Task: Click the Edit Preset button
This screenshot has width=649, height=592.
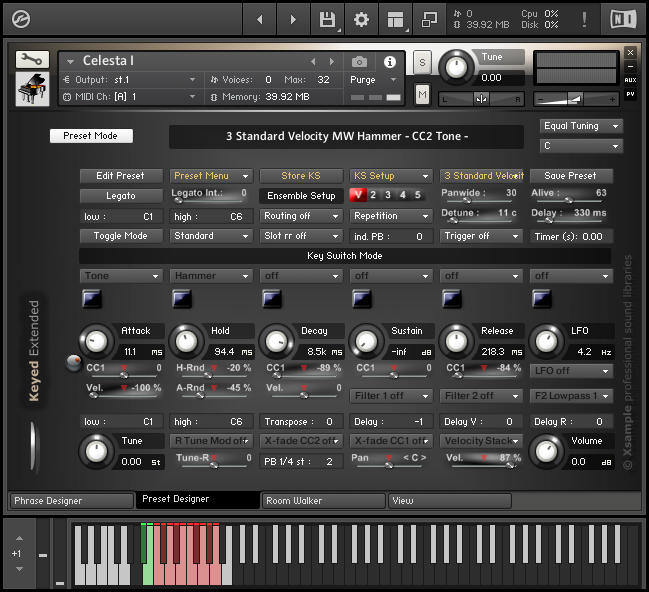Action: click(x=121, y=176)
